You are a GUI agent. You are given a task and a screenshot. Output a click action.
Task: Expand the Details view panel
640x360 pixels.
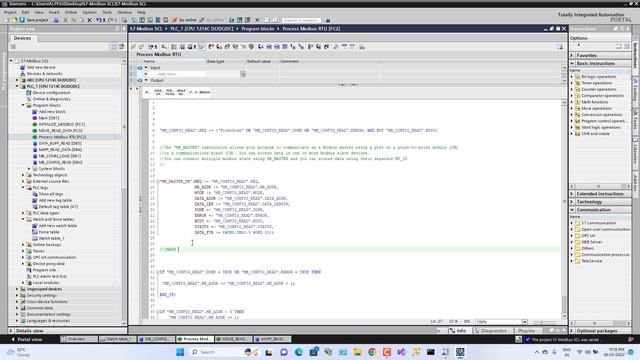click(x=11, y=331)
